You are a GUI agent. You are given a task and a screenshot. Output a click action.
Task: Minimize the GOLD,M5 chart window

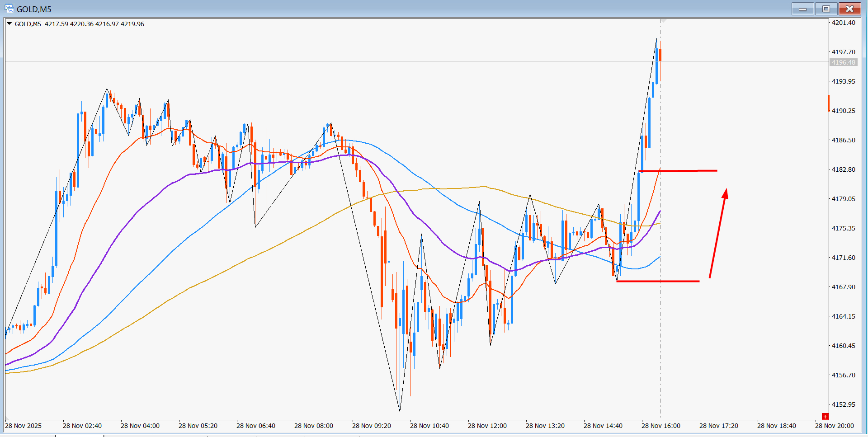tap(803, 9)
